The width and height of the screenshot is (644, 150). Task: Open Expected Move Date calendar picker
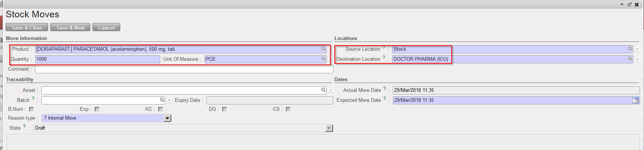tap(635, 100)
